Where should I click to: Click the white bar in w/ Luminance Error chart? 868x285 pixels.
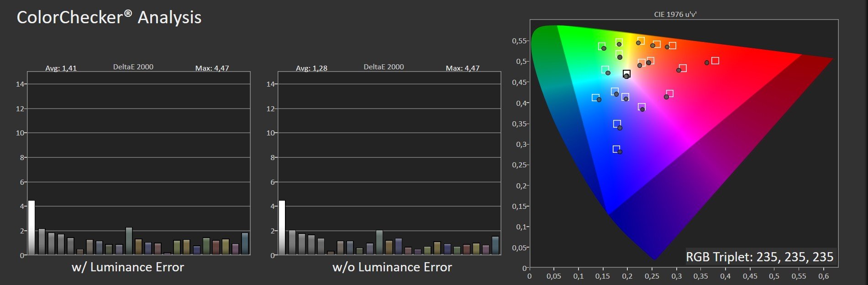tap(32, 227)
